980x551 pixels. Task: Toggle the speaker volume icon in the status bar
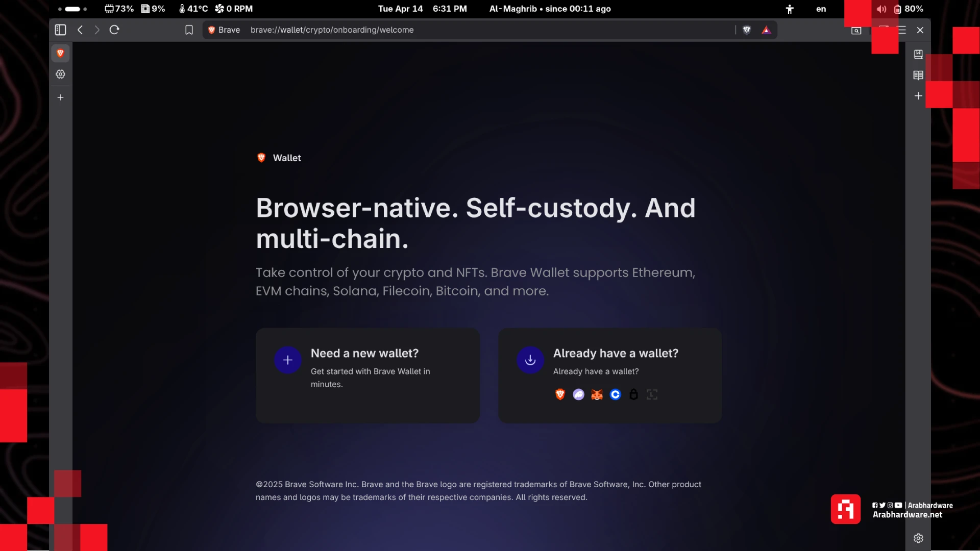tap(881, 9)
